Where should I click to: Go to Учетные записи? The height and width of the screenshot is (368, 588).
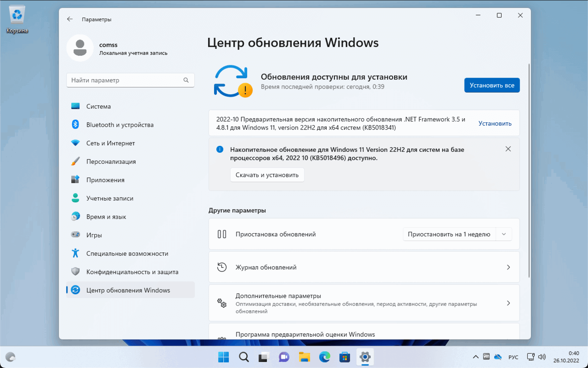pos(130,198)
